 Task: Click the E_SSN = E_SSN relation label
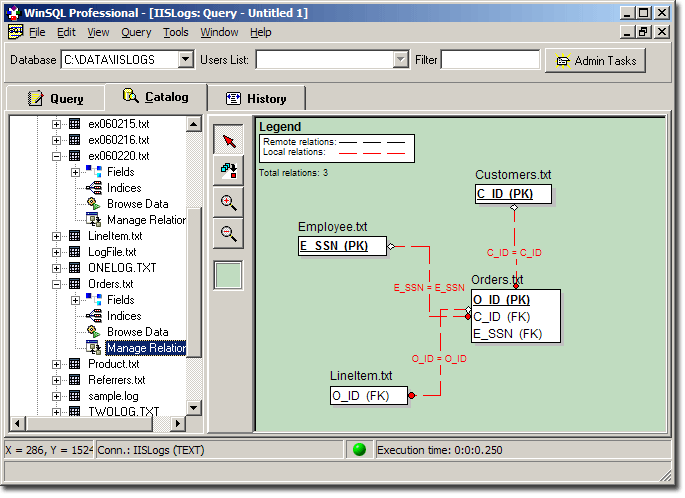tap(429, 288)
